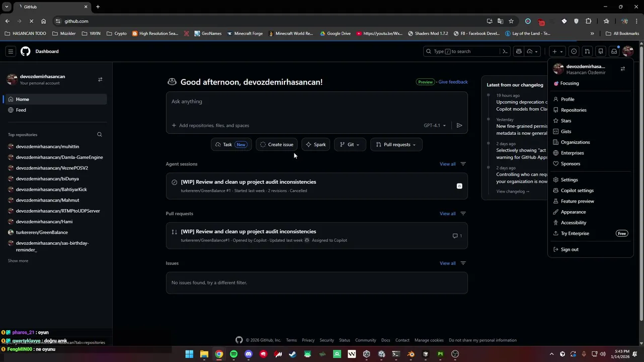Open Steam from the taskbar
The width and height of the screenshot is (644, 362).
pyautogui.click(x=292, y=354)
